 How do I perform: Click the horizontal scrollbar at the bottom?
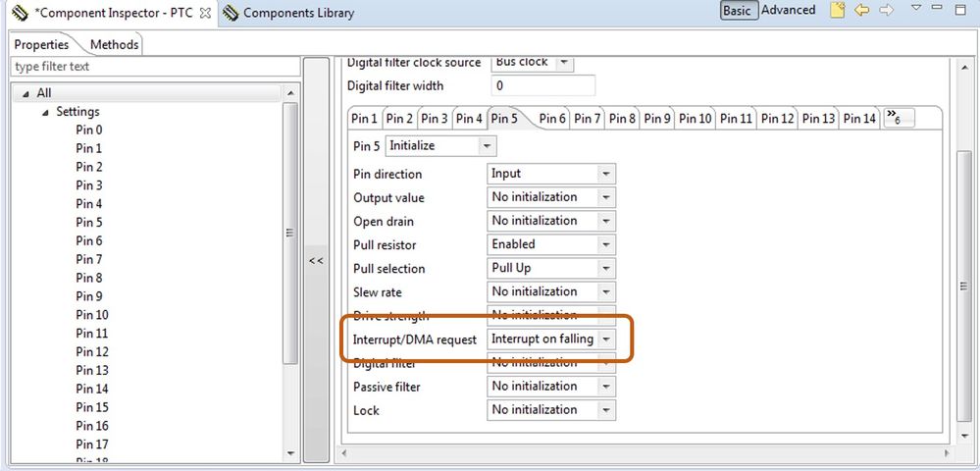click(645, 453)
